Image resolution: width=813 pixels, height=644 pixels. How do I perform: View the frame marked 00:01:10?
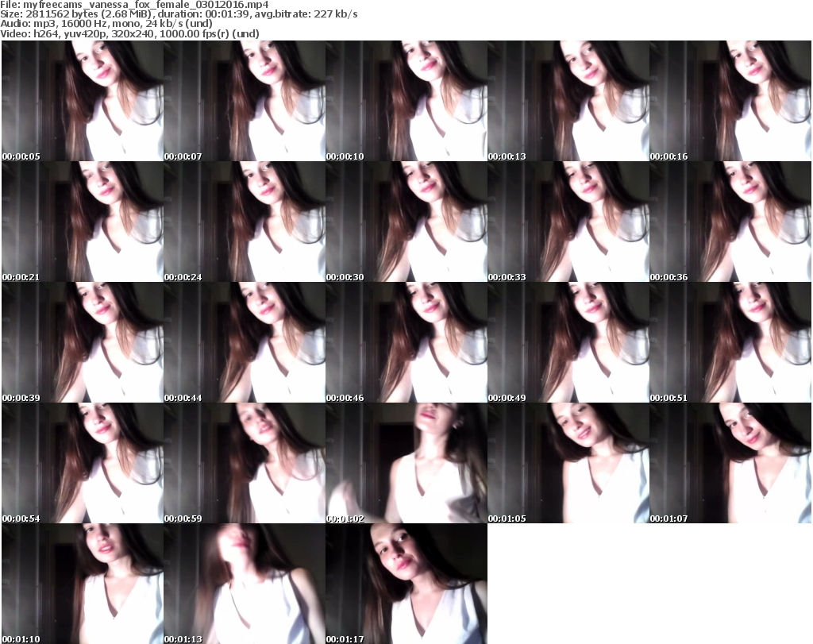tap(83, 584)
